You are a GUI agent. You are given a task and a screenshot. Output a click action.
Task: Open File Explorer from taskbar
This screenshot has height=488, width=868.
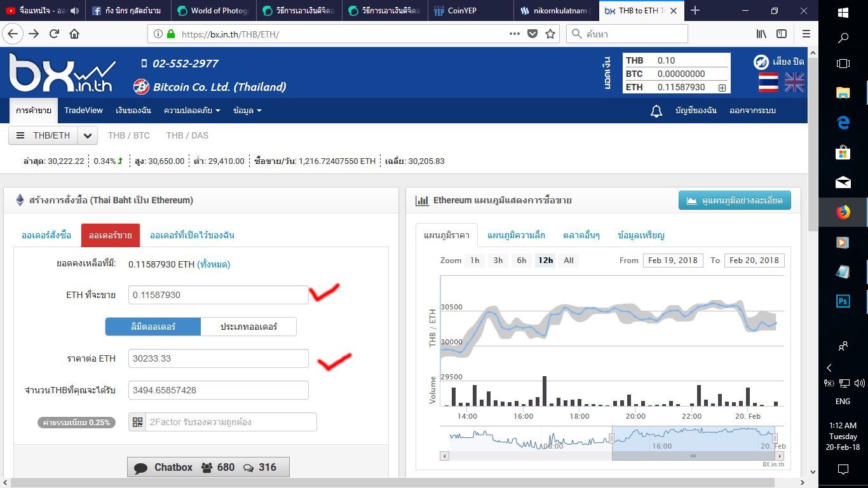pyautogui.click(x=843, y=93)
